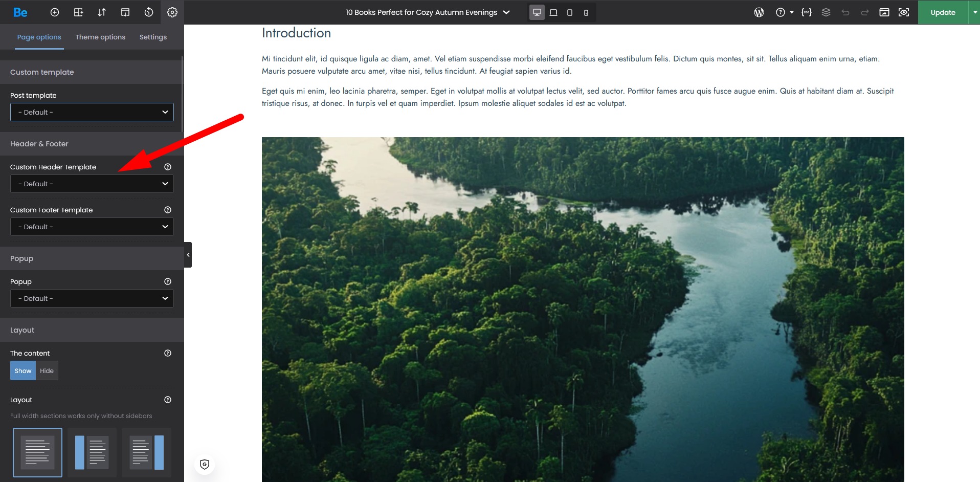
Task: Open the pre-built sections icon
Action: point(78,12)
